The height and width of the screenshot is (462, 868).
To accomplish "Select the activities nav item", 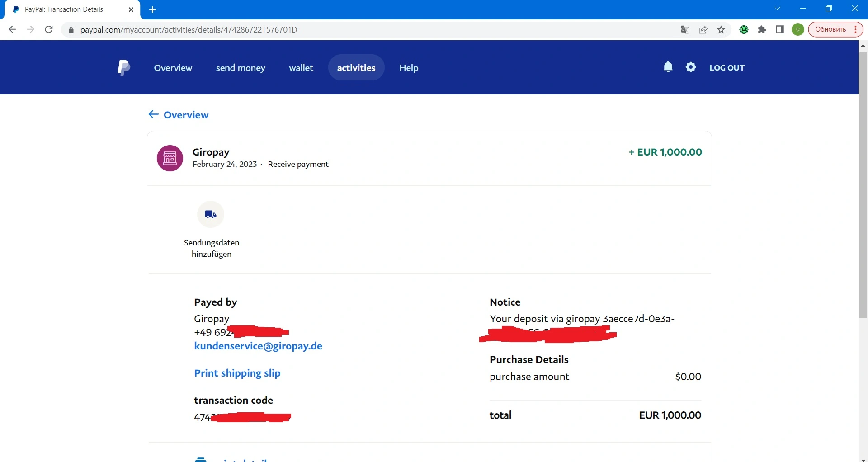I will point(356,68).
